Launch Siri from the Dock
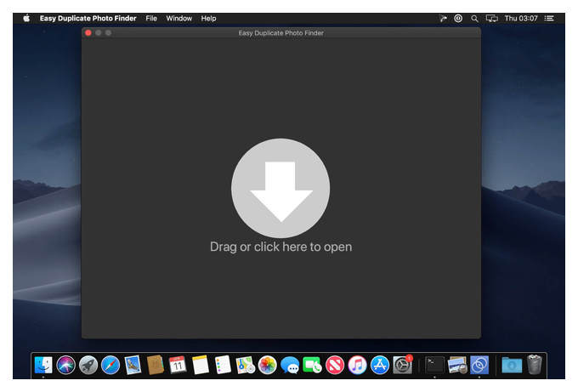Viewport: 578px width, 392px height. click(x=66, y=365)
